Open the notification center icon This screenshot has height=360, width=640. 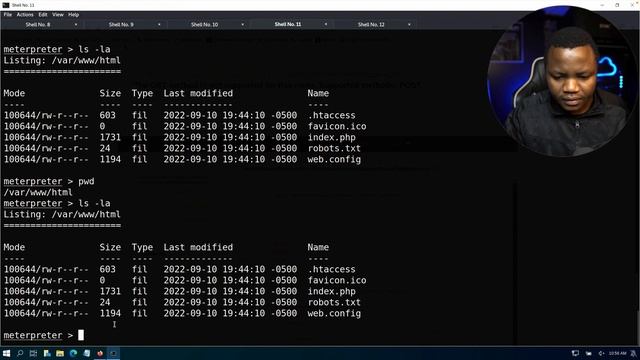pos(633,353)
